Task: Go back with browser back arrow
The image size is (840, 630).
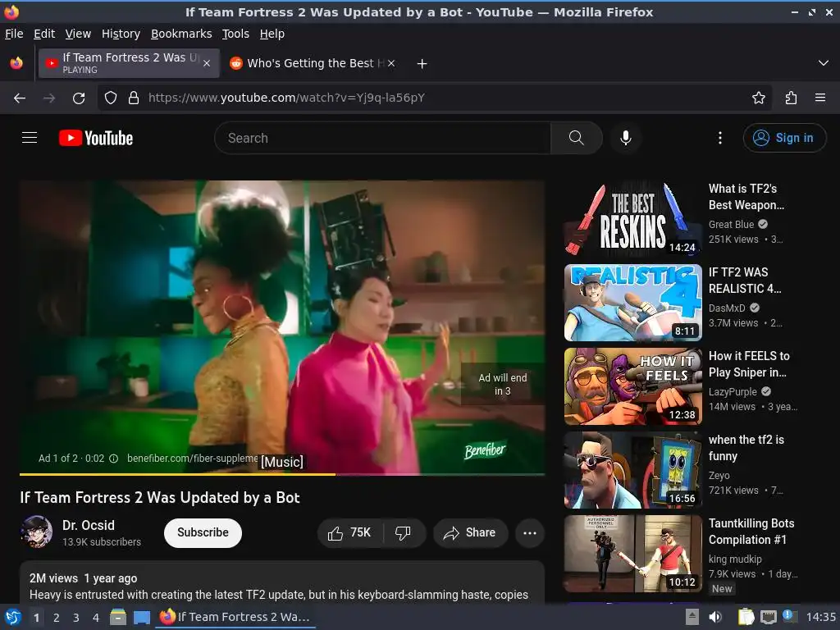Action: [20, 98]
